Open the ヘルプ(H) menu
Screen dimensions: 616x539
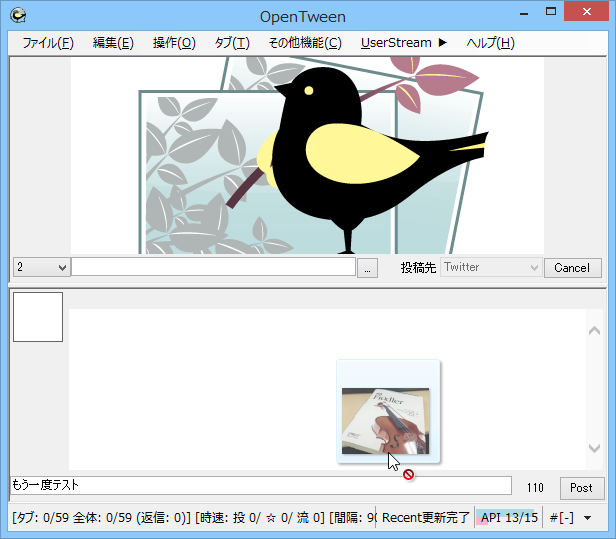pyautogui.click(x=490, y=43)
